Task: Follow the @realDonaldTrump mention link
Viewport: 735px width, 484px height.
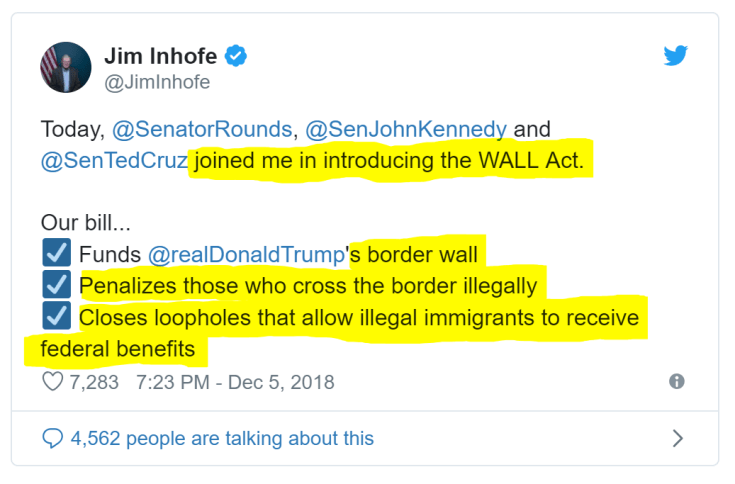Action: [x=246, y=253]
